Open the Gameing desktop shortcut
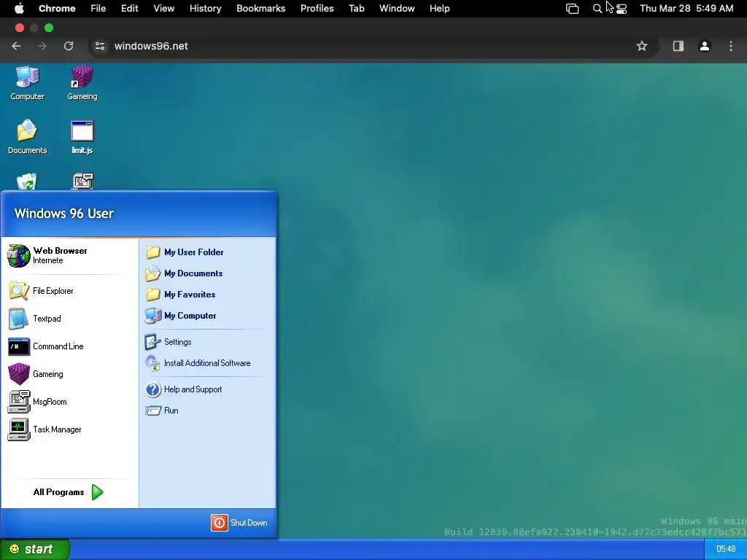 click(x=82, y=83)
